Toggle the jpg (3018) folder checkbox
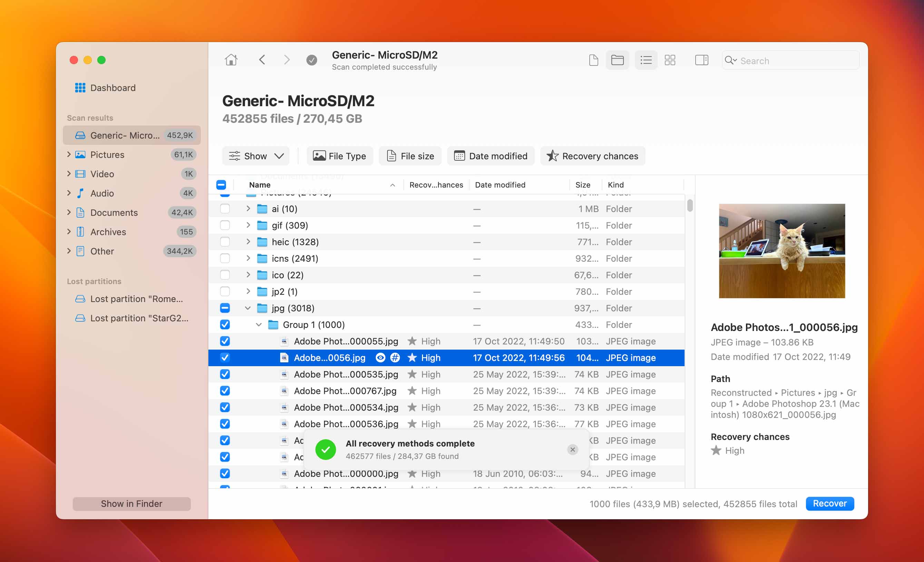 225,308
